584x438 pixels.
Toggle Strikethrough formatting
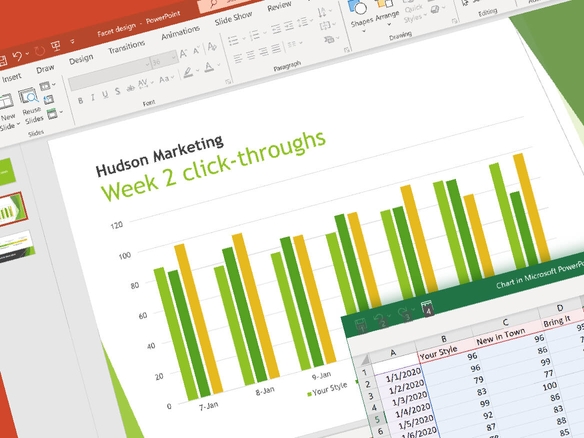coord(130,89)
